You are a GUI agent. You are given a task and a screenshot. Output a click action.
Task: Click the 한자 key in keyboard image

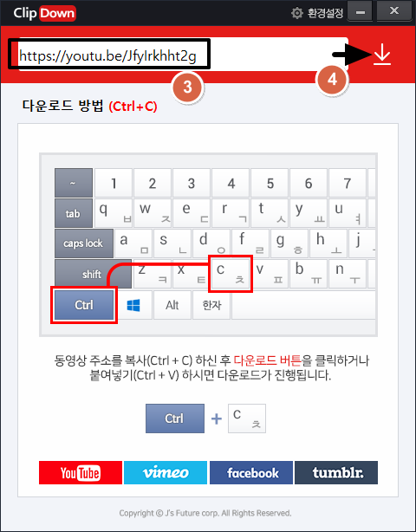211,305
